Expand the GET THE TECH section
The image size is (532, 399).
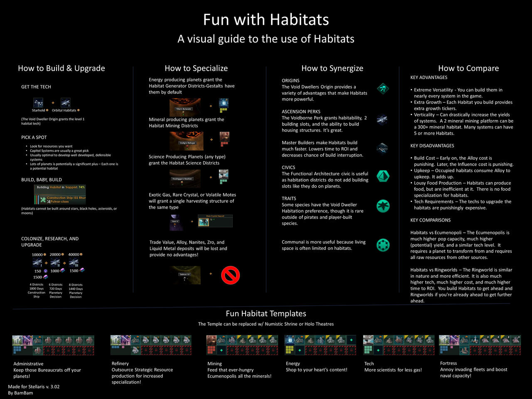(36, 86)
